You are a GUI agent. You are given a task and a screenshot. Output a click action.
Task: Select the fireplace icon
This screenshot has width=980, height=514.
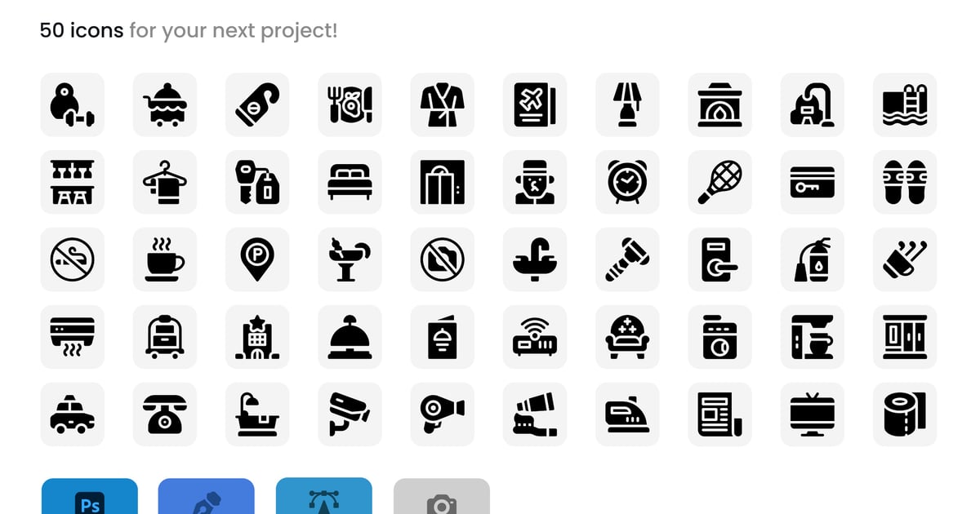[719, 104]
